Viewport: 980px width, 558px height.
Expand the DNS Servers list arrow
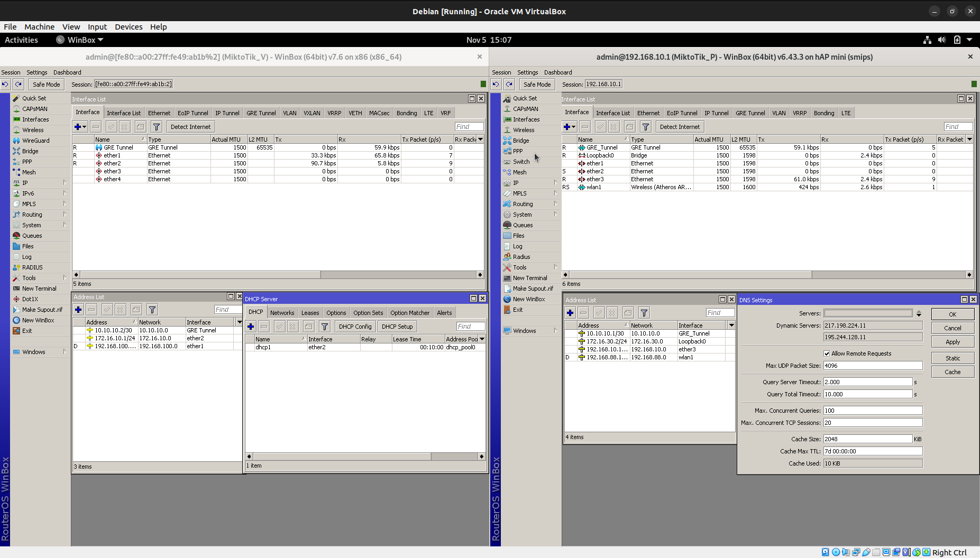coord(919,313)
